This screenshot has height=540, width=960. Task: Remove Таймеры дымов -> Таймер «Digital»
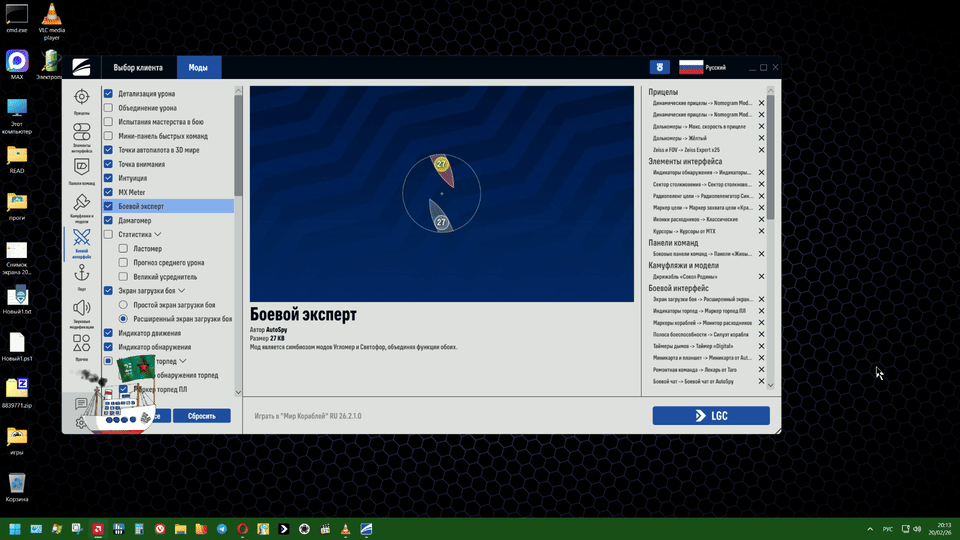762,346
